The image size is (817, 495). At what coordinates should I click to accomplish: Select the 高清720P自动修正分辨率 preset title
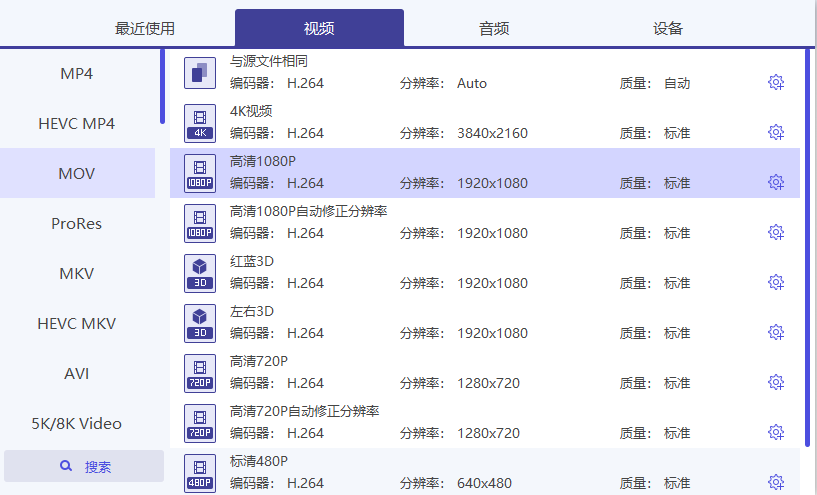click(305, 411)
